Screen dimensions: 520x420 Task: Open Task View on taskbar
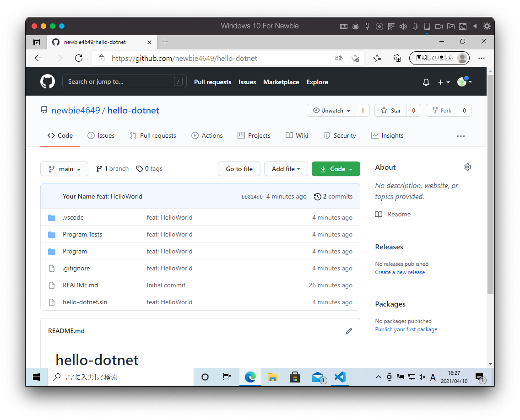tap(227, 377)
